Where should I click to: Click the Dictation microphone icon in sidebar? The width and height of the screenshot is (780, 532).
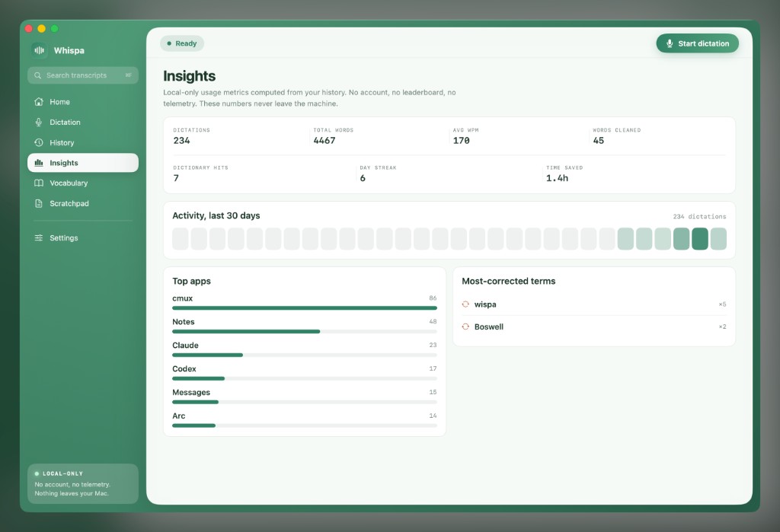(39, 123)
